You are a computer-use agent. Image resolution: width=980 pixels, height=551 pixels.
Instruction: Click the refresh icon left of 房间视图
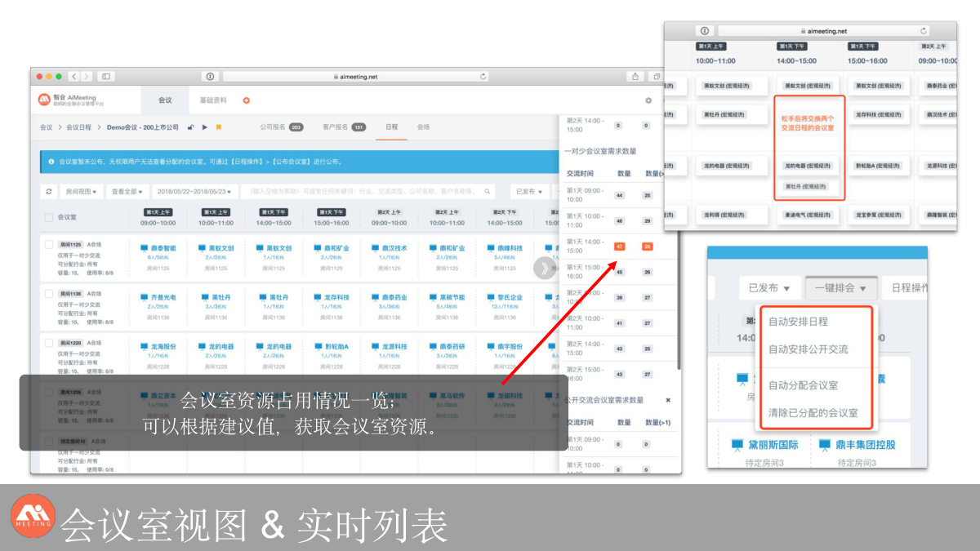coord(49,191)
